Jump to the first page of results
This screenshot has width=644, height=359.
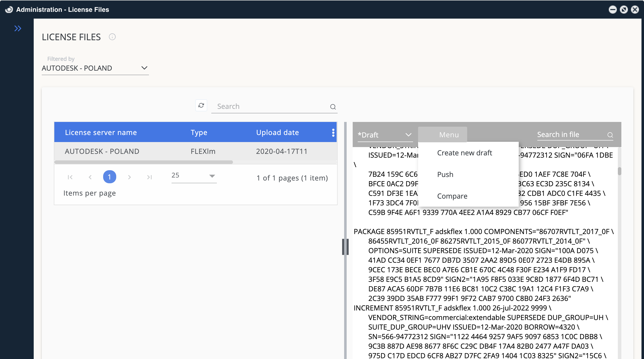click(70, 177)
